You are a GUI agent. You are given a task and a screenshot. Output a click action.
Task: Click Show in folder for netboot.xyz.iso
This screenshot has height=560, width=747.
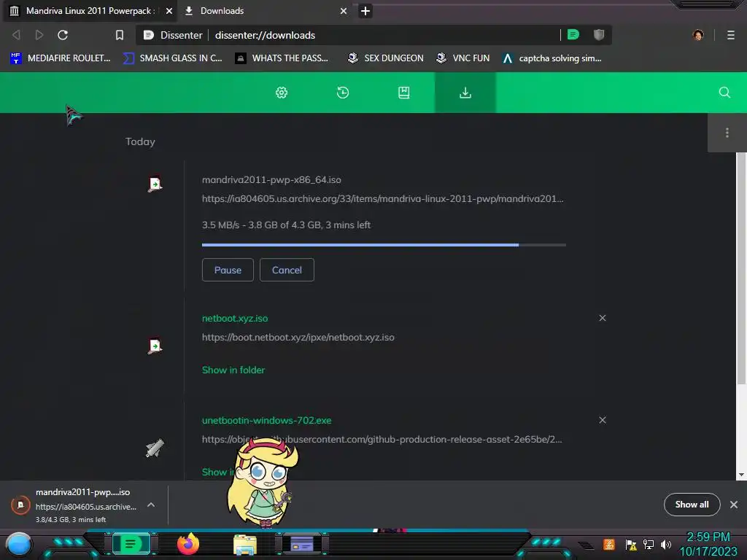pyautogui.click(x=233, y=370)
